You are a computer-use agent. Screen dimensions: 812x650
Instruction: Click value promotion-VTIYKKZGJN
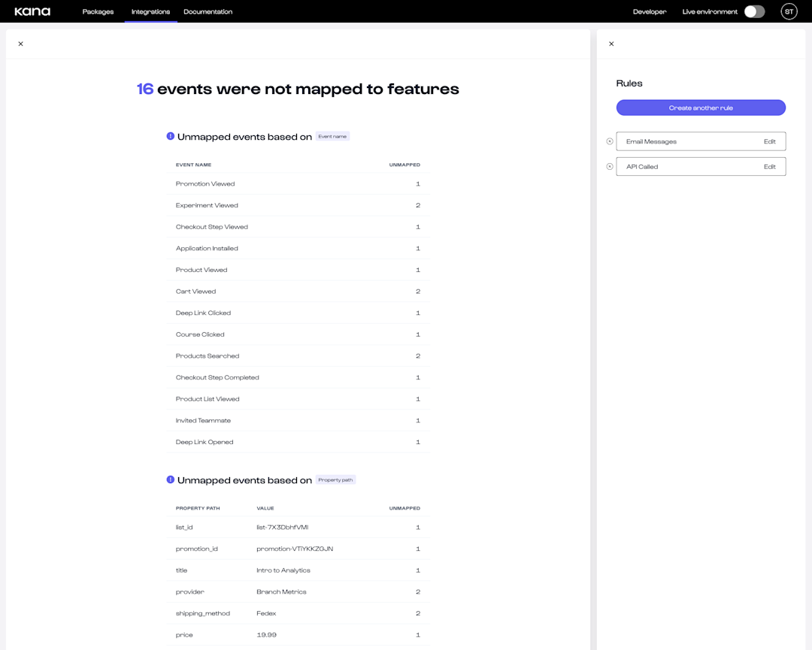pyautogui.click(x=295, y=549)
